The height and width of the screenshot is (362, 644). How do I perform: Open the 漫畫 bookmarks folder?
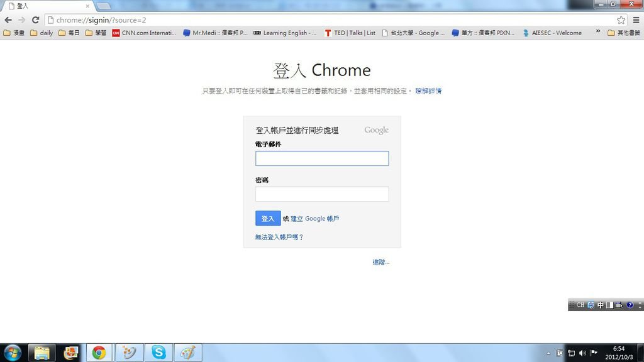pos(14,33)
